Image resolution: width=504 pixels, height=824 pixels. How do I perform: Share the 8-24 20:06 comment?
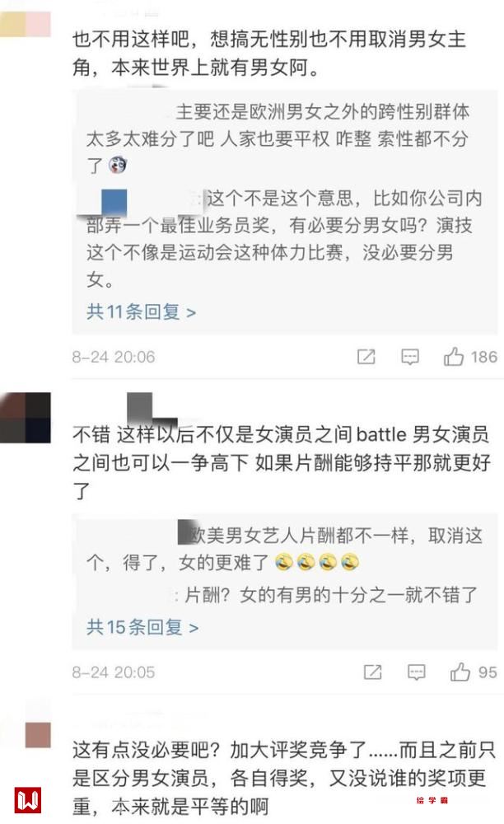point(366,358)
